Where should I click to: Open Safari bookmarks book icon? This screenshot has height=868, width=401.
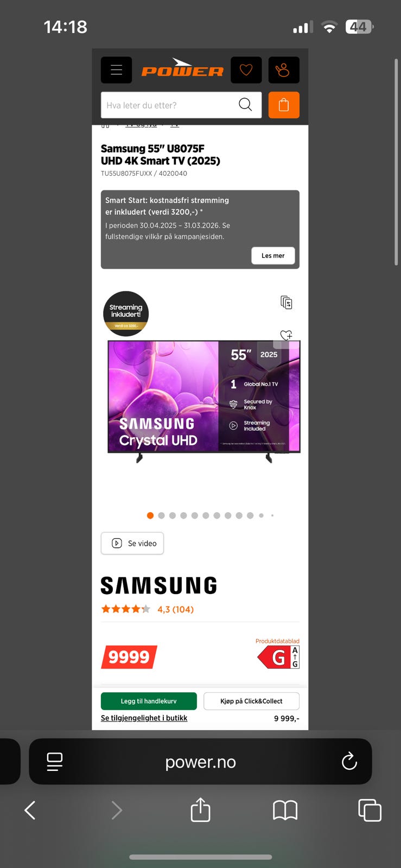coord(285,810)
